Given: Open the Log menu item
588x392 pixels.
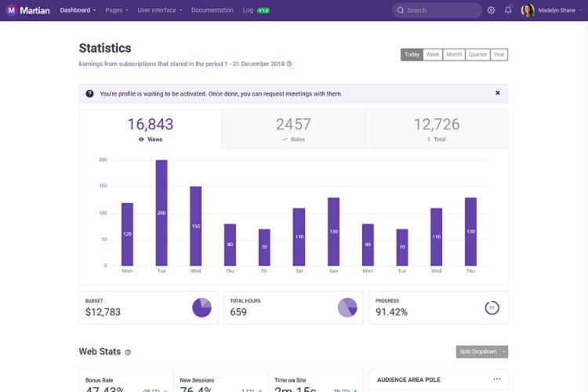Looking at the screenshot, I should tap(248, 10).
